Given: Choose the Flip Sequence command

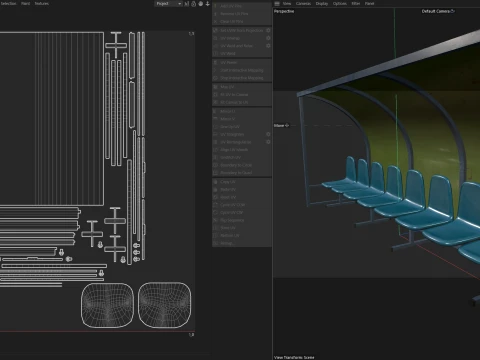Looking at the screenshot, I should pos(242,220).
